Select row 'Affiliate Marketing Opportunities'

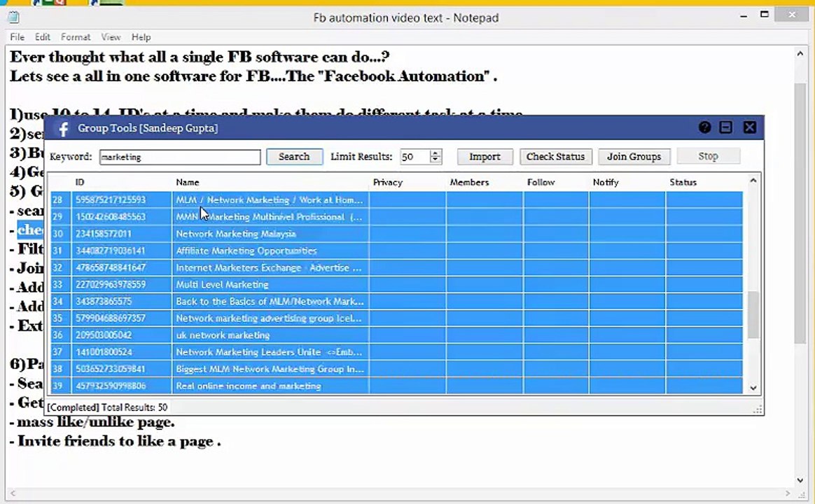[396, 251]
